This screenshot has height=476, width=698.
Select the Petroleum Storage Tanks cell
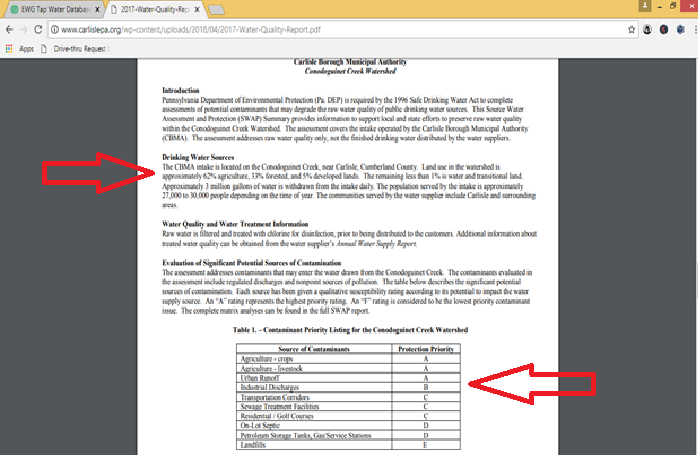click(314, 435)
